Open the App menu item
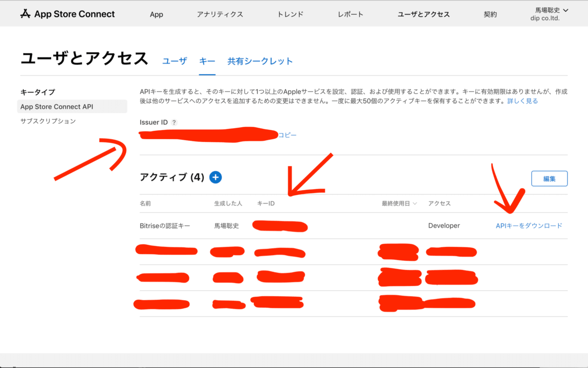The image size is (588, 368). 156,14
